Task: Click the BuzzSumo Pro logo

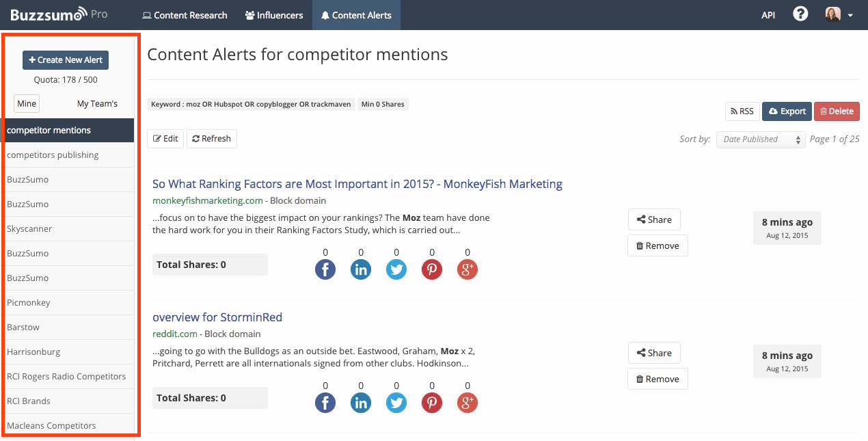Action: pyautogui.click(x=59, y=14)
